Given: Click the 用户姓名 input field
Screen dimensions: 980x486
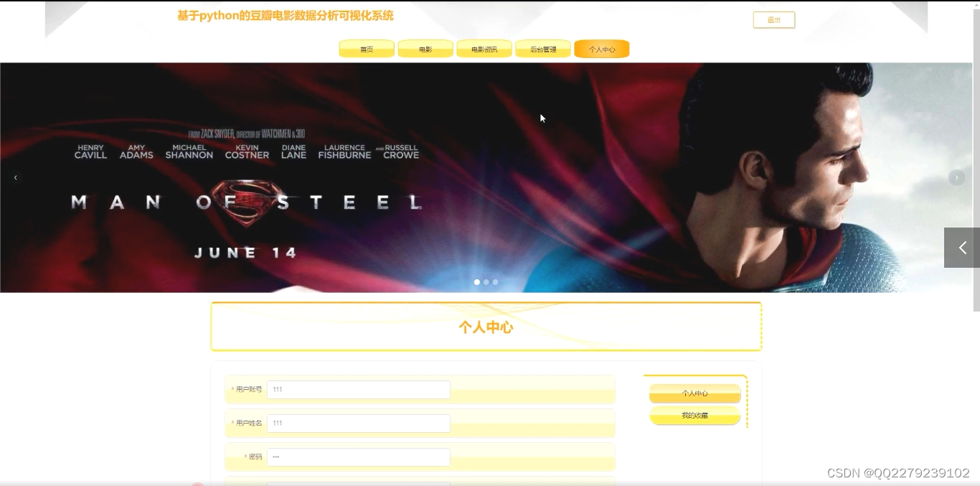Looking at the screenshot, I should [x=359, y=424].
